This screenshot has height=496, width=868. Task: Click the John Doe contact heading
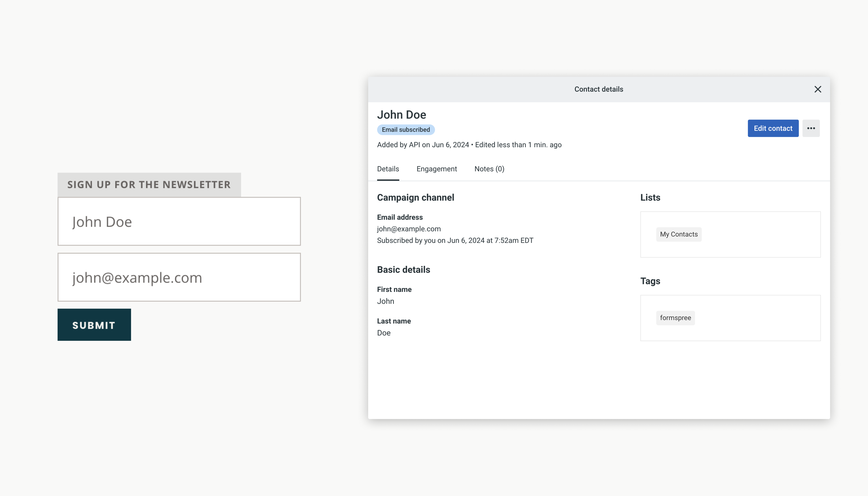point(401,115)
